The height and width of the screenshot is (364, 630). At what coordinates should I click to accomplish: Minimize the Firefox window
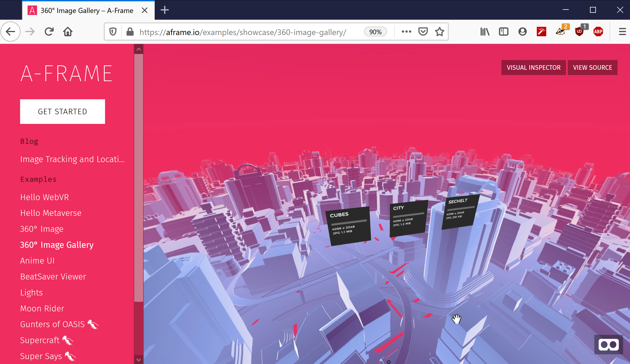[566, 10]
